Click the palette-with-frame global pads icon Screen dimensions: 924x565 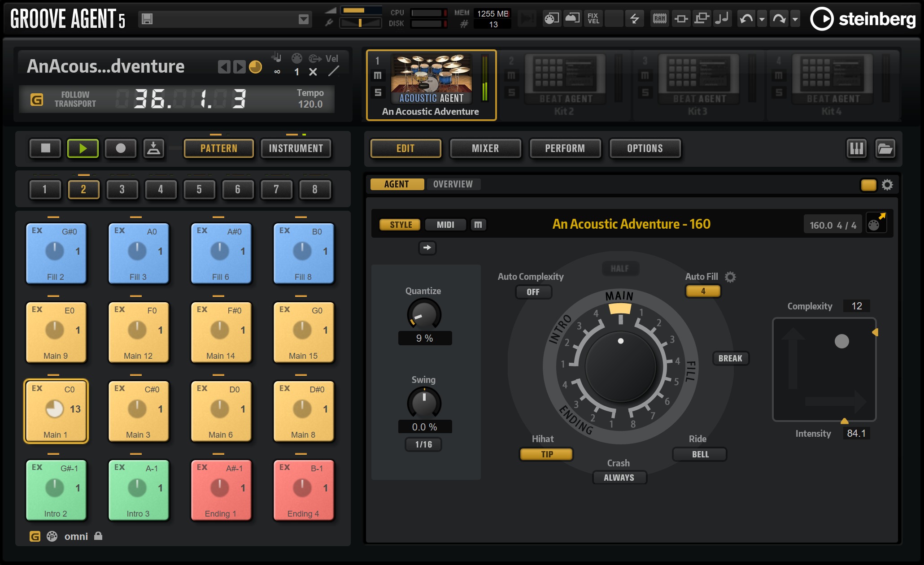pos(552,19)
